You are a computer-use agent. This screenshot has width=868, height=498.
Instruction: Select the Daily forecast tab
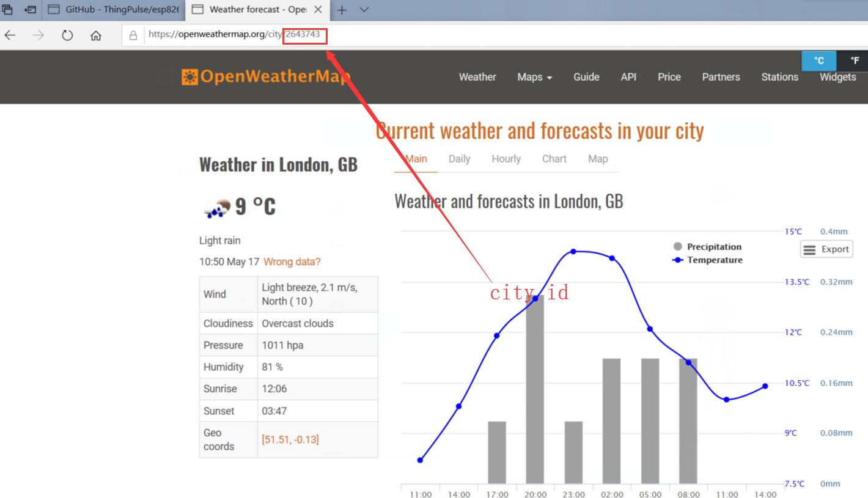[x=460, y=159]
